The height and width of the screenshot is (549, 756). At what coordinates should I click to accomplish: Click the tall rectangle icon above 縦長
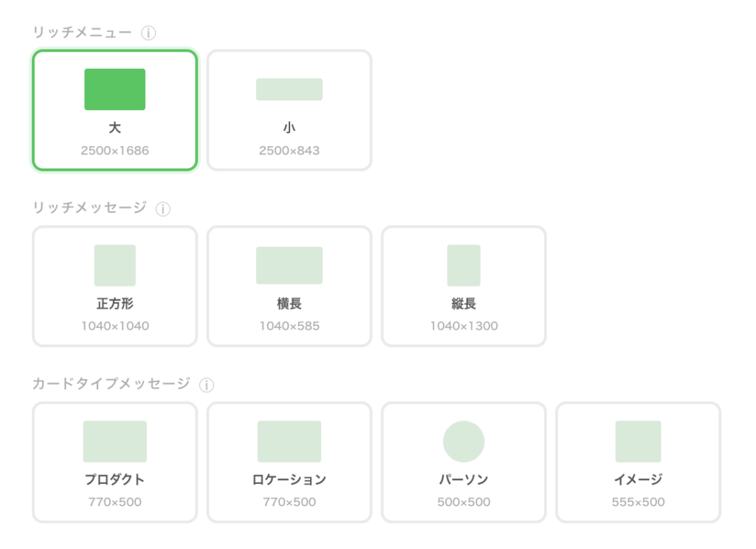coord(463,265)
